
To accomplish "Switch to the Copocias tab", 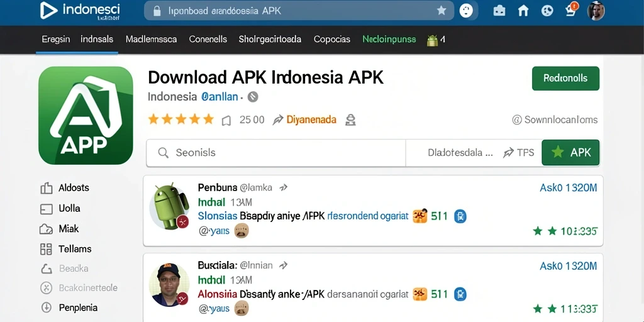I will pyautogui.click(x=332, y=40).
